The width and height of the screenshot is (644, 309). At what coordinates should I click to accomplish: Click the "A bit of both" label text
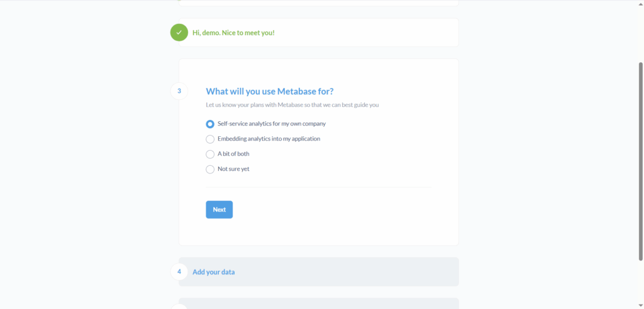coord(233,154)
